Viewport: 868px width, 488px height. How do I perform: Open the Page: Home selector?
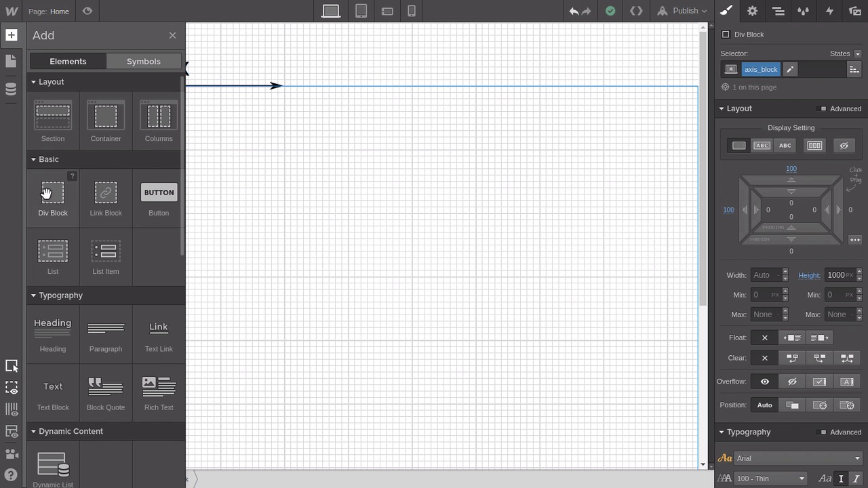49,11
